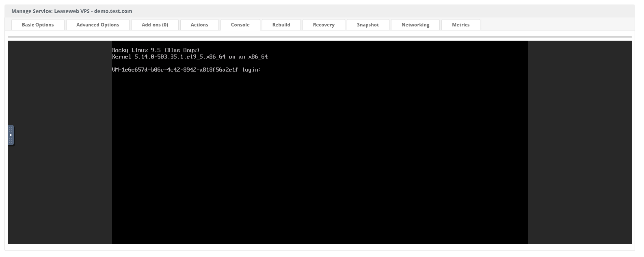The width and height of the screenshot is (644, 257).
Task: Click the Manage Service title text
Action: pos(72,11)
